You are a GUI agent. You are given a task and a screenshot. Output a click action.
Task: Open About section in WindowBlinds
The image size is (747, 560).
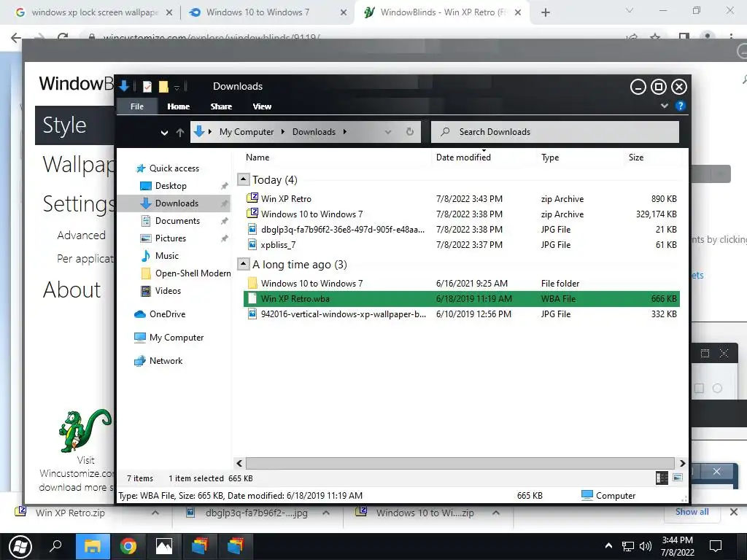[72, 289]
